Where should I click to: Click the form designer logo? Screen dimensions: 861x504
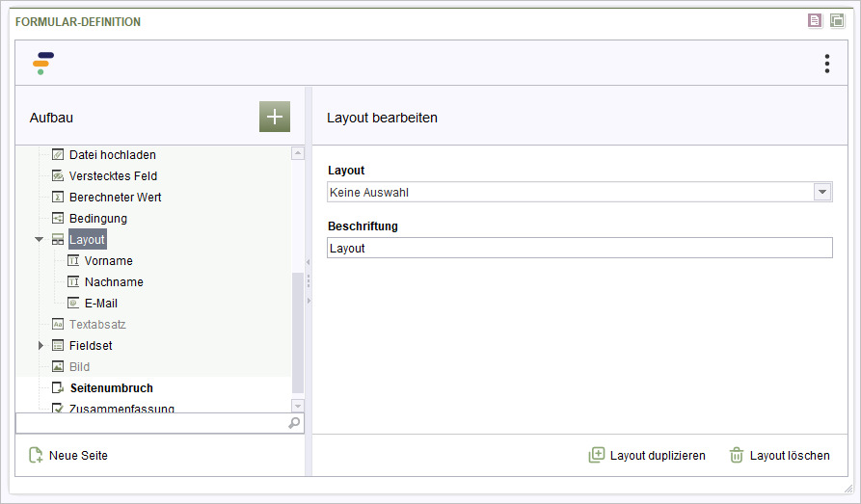click(42, 64)
